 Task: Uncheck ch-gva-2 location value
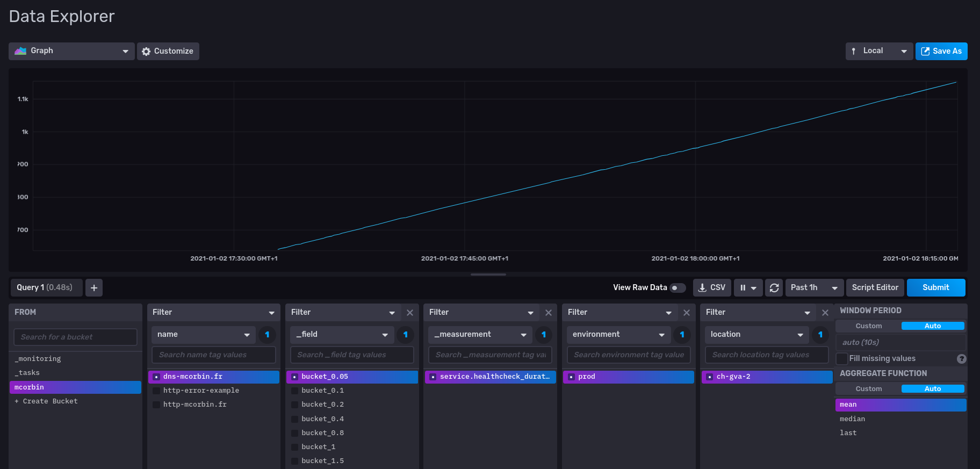pos(767,377)
